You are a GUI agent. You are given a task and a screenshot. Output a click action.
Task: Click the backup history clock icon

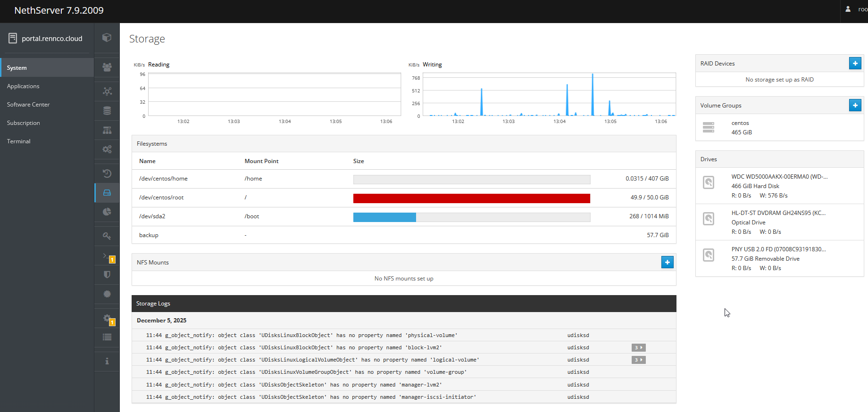(x=107, y=173)
